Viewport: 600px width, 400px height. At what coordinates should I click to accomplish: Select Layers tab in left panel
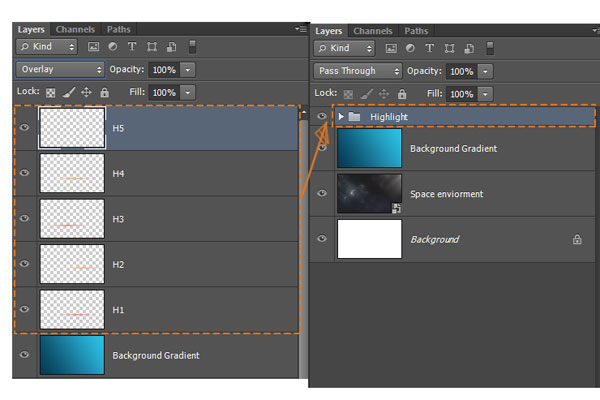click(31, 29)
